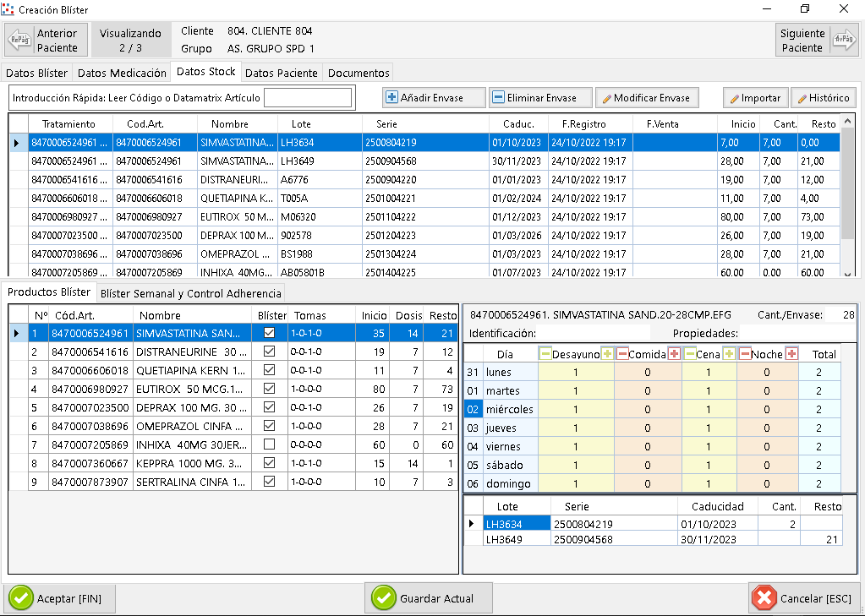Click the pencil icon on Importar
The height and width of the screenshot is (616, 865).
coord(734,98)
